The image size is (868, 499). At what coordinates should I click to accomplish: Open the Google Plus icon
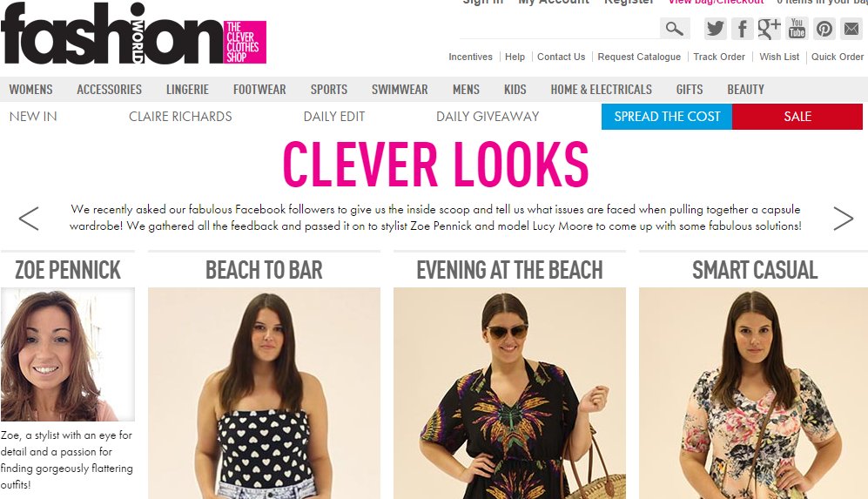(x=769, y=28)
